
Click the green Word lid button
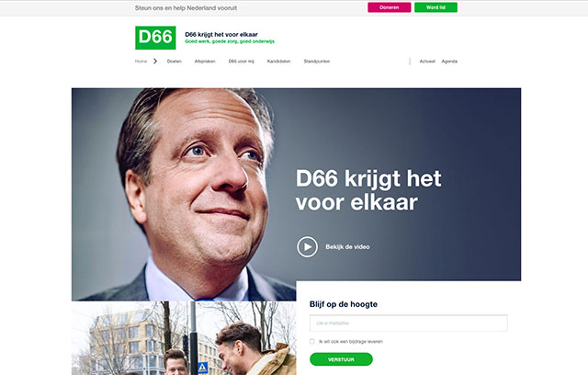point(435,7)
